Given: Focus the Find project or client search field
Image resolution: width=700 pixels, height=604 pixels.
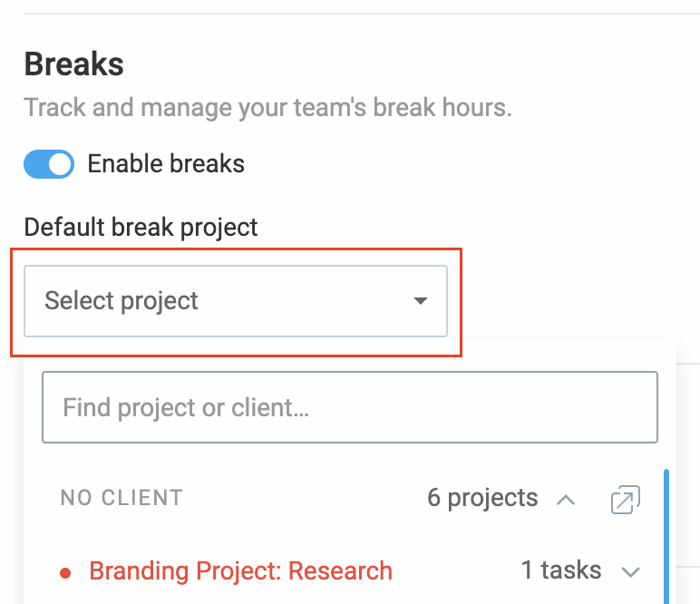Looking at the screenshot, I should click(x=350, y=407).
